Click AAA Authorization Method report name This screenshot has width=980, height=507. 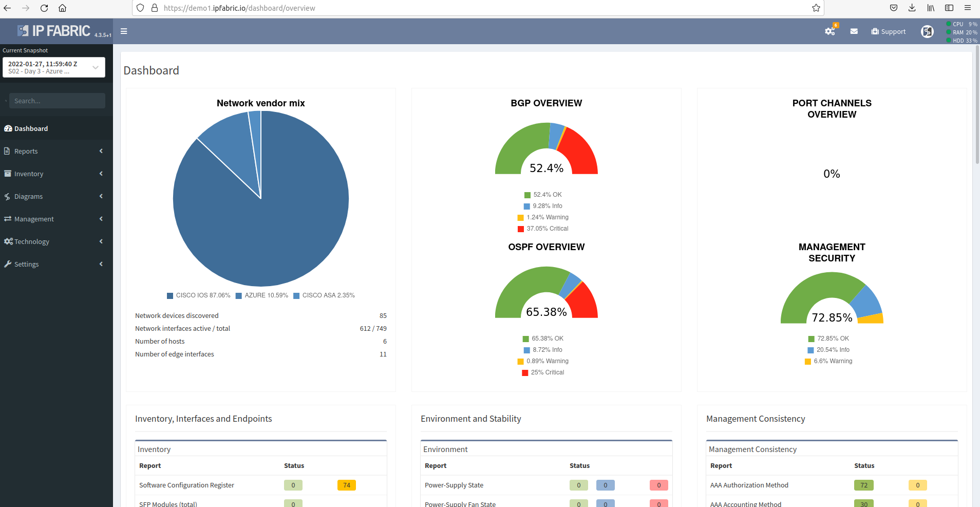[749, 485]
